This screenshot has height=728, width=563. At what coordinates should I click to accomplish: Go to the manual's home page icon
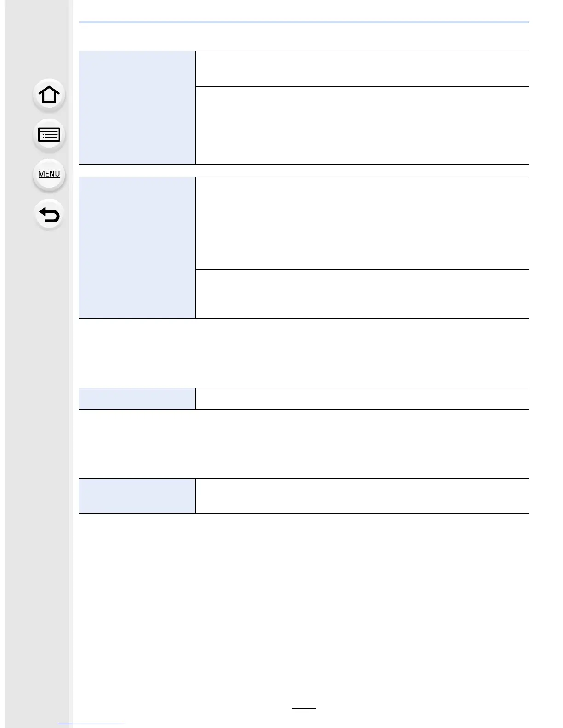coord(49,95)
